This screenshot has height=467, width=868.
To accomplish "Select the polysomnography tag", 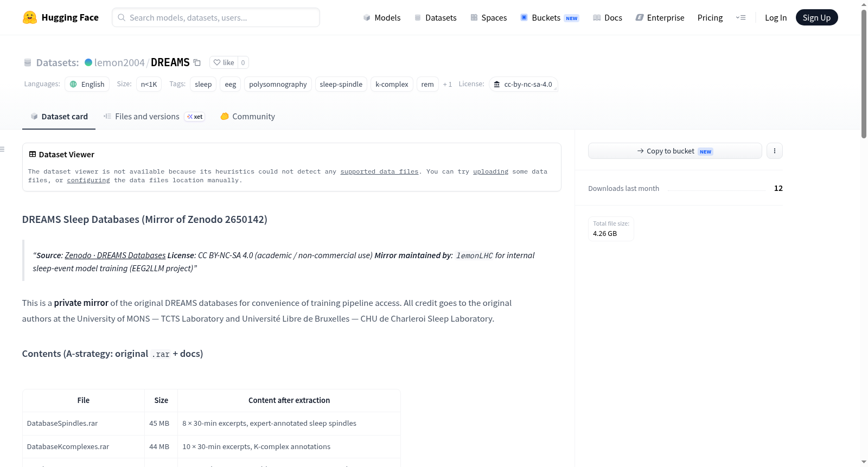I will click(278, 84).
